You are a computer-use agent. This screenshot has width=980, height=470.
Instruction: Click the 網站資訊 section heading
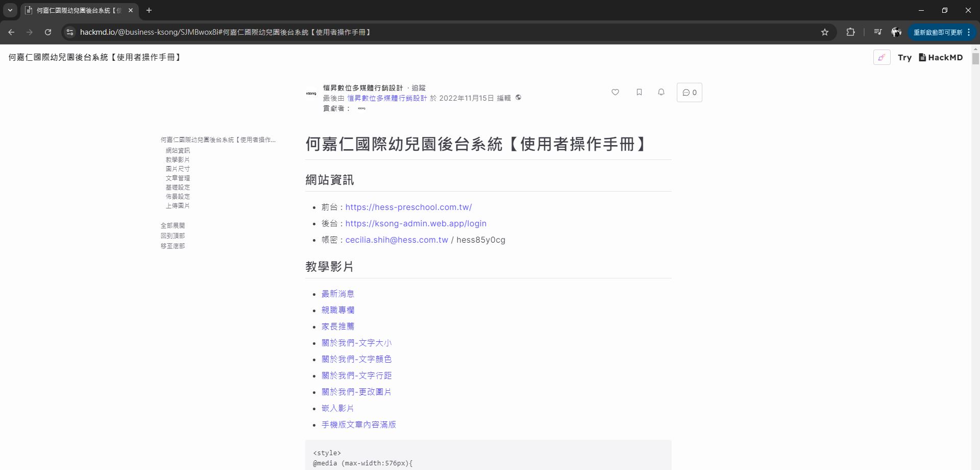click(x=330, y=180)
